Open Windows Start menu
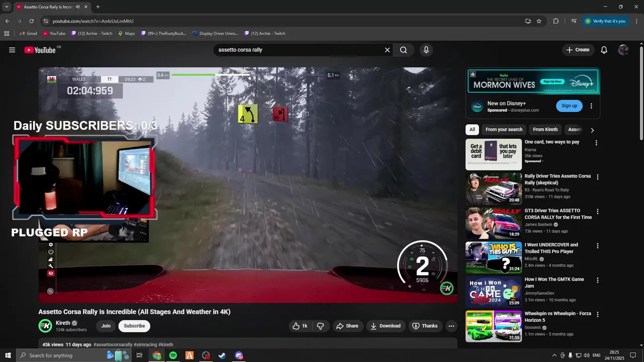The image size is (644, 362). click(x=7, y=355)
